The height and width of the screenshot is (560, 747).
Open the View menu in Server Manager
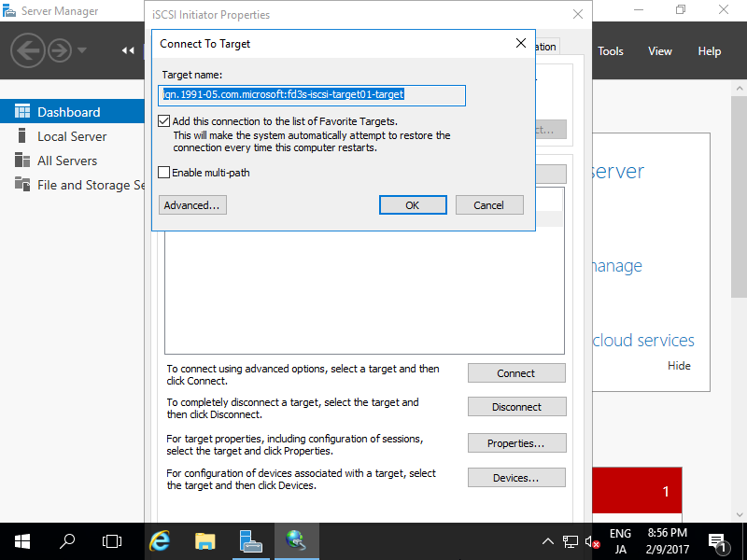point(660,51)
